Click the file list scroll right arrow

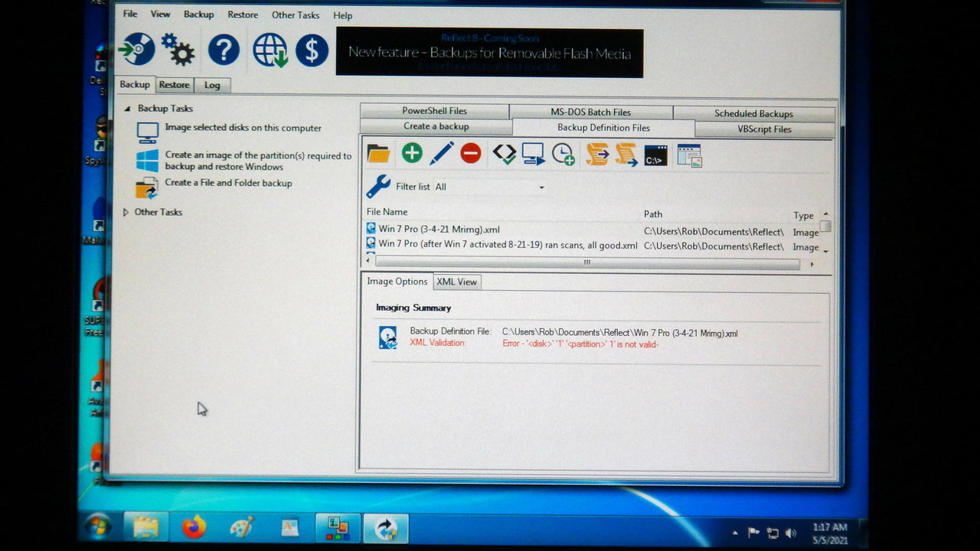click(813, 264)
